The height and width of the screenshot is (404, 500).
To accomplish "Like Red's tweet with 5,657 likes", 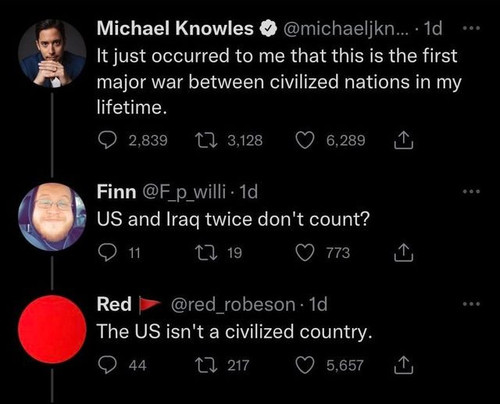I will coord(305,365).
